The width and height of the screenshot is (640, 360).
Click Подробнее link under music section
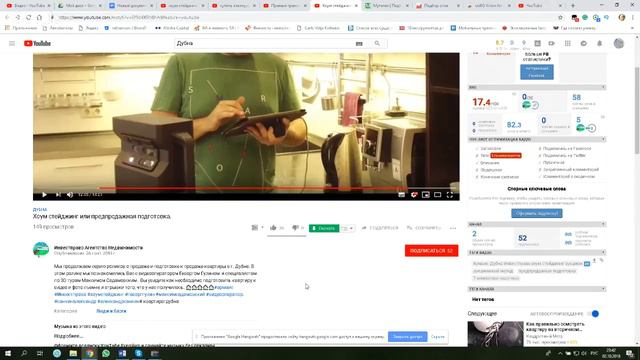tap(68, 336)
